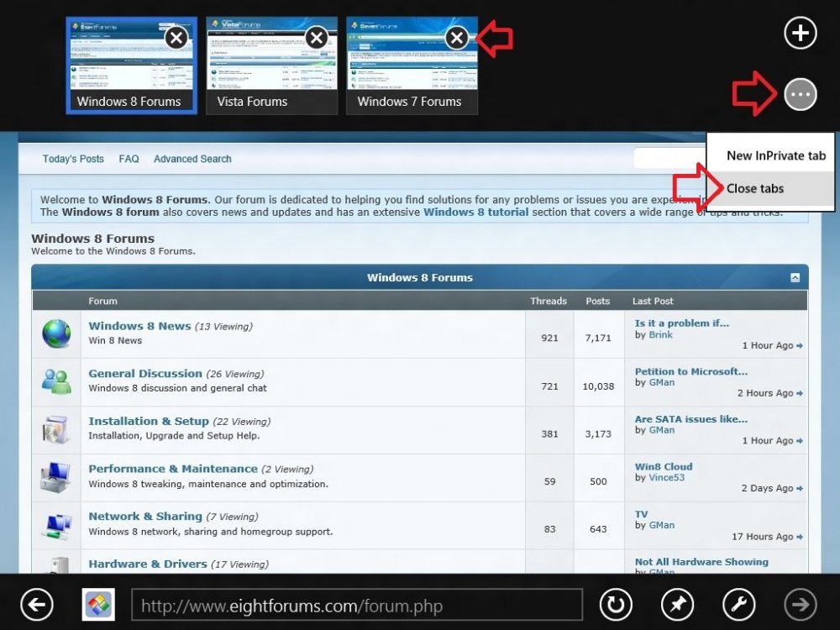
Task: View GMan profile under Petition to Microsoft
Action: tap(662, 382)
